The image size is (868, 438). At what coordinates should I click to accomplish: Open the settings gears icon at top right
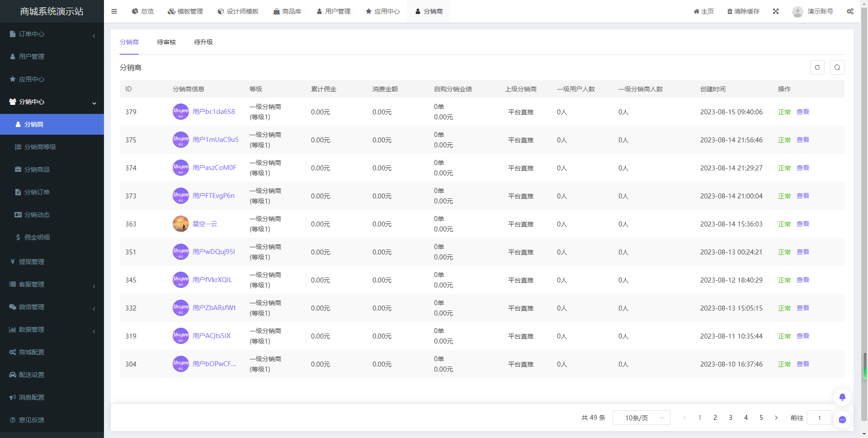pyautogui.click(x=850, y=11)
